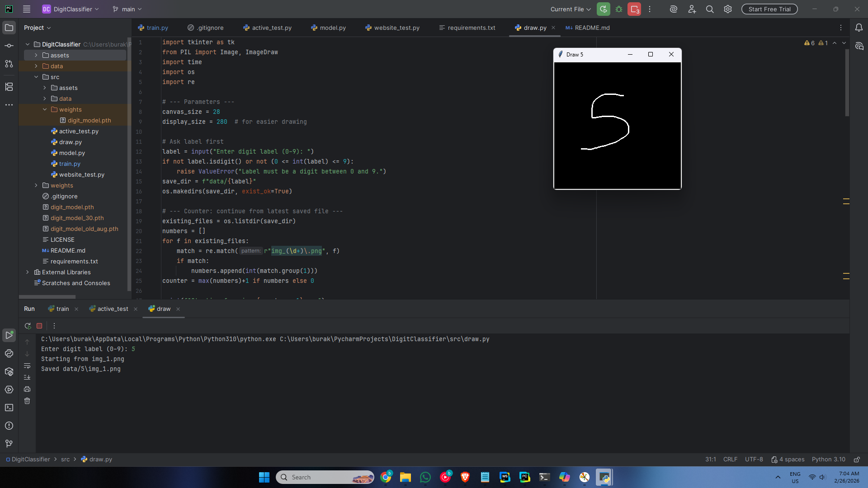Collapse the src weights folder
Image resolution: width=868 pixels, height=488 pixels.
pos(45,109)
